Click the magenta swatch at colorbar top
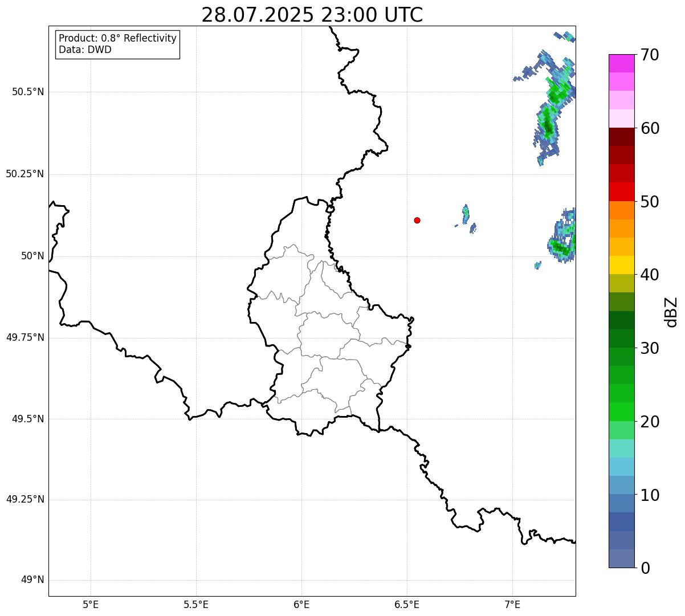Image resolution: width=685 pixels, height=616 pixels. click(x=622, y=63)
